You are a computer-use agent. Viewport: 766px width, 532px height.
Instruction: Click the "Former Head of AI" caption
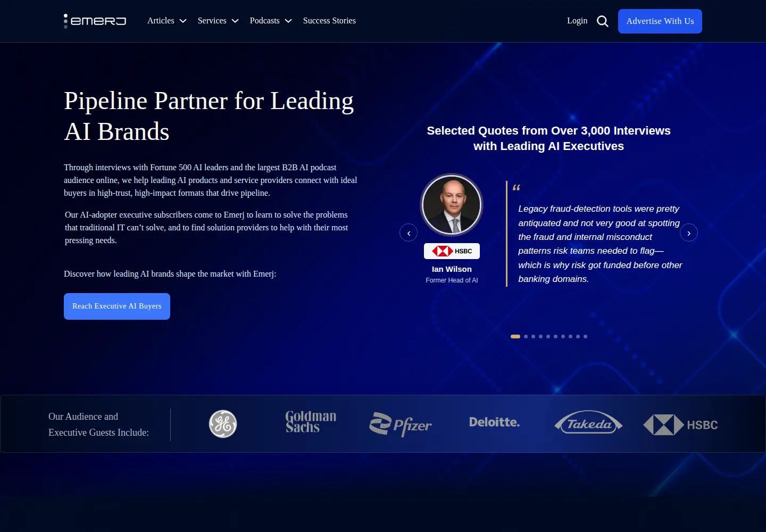pyautogui.click(x=452, y=280)
